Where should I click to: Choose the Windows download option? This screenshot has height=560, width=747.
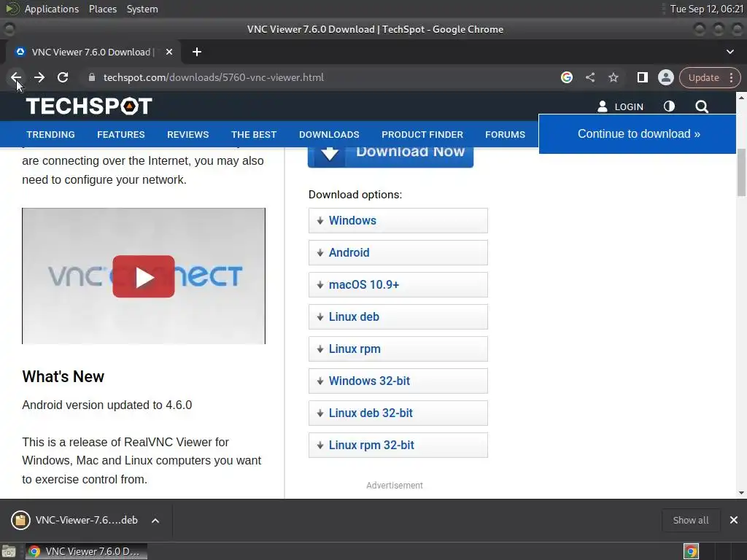[398, 220]
